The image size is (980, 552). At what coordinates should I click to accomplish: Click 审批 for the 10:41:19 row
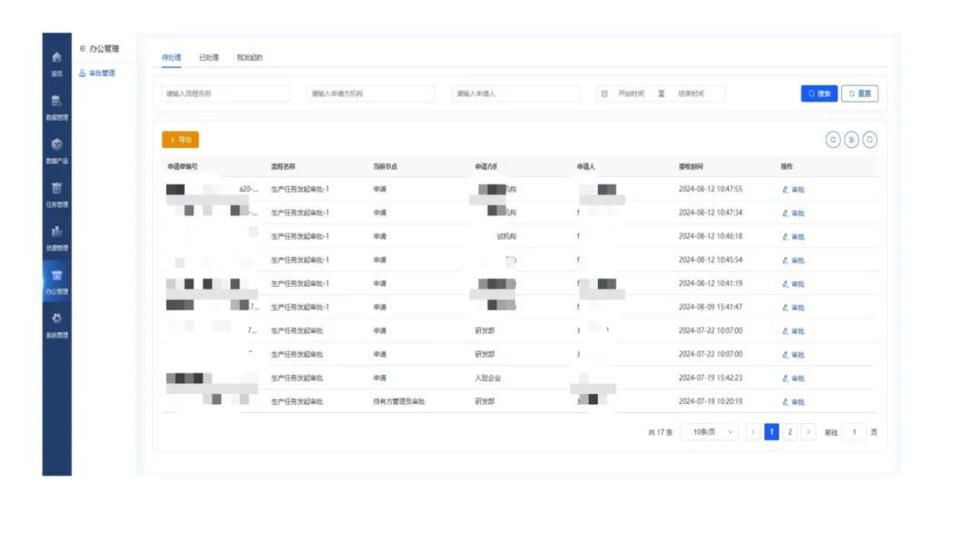point(794,284)
